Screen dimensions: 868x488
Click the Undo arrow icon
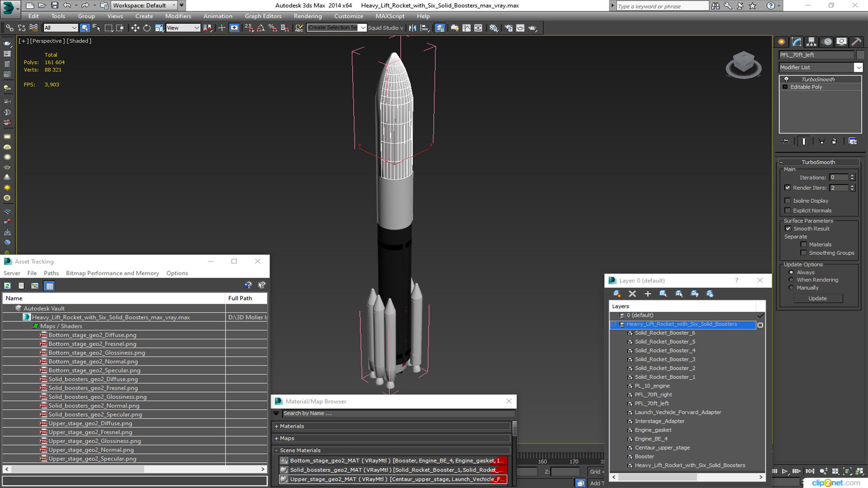click(x=67, y=5)
